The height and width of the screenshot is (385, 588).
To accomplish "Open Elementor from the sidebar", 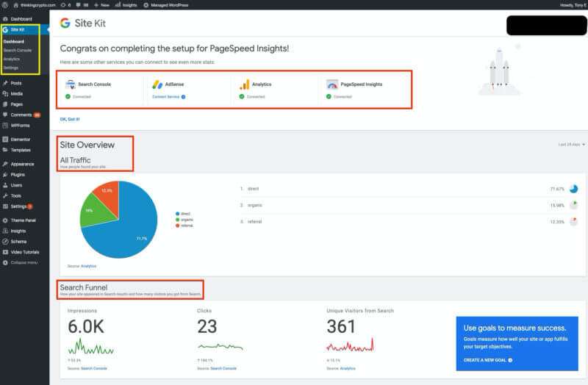I will click(20, 139).
